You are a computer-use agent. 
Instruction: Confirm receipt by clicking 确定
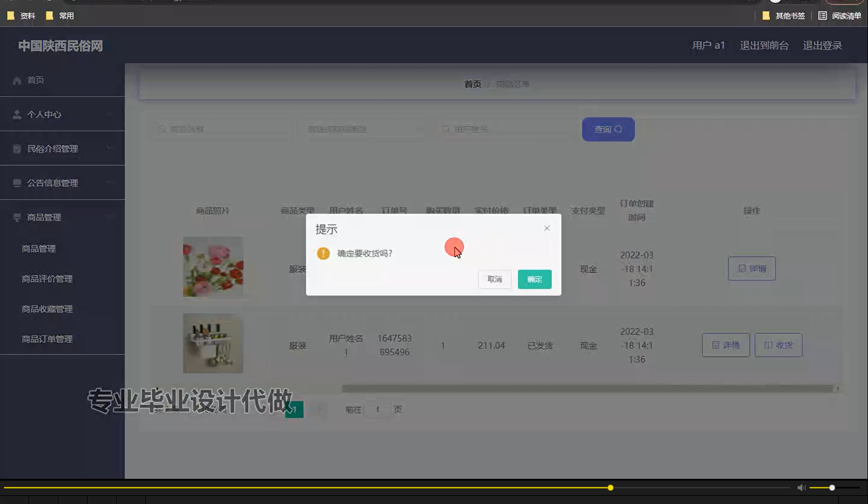click(x=534, y=279)
